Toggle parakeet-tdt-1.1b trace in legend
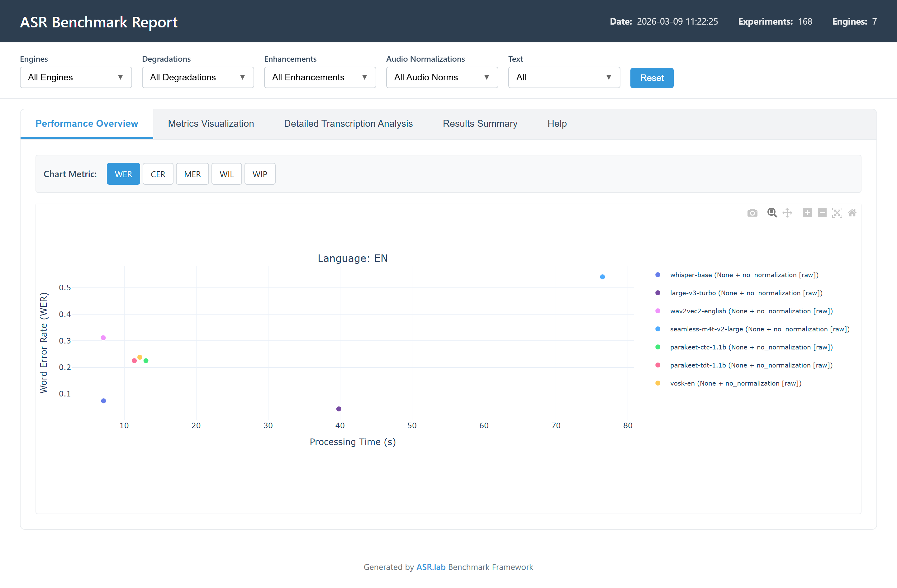Image resolution: width=897 pixels, height=588 pixels. point(751,365)
